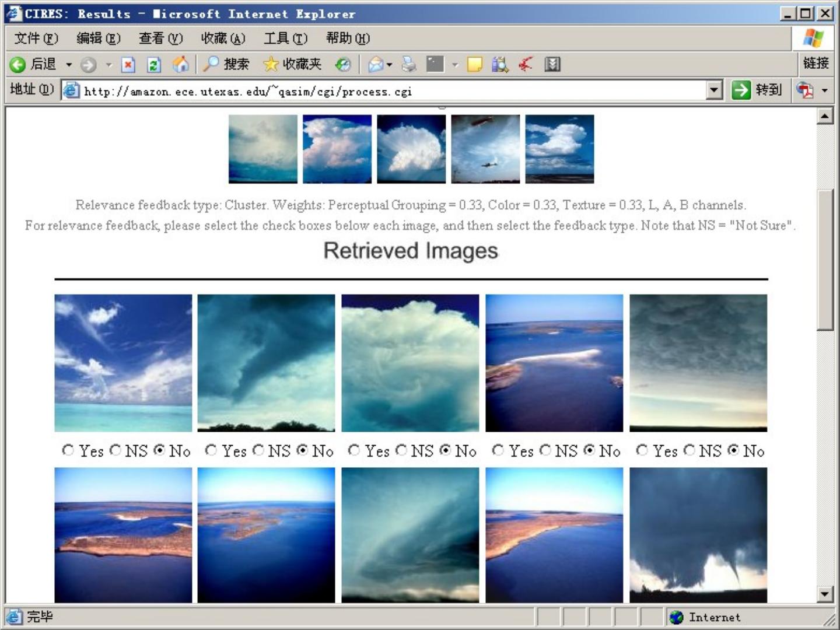
Task: Select NS for the third retrieved image
Action: coord(401,450)
